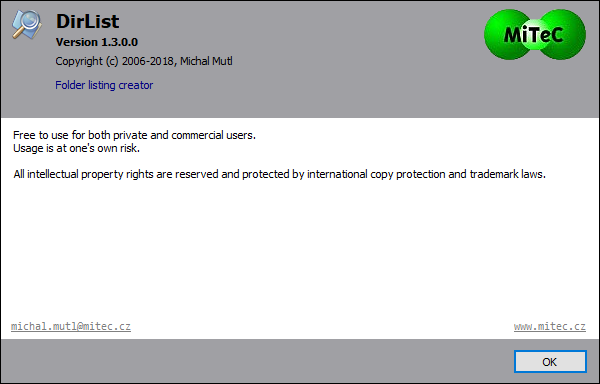Click the 'Usage is at one's own risk' line
The image size is (600, 384).
77,148
